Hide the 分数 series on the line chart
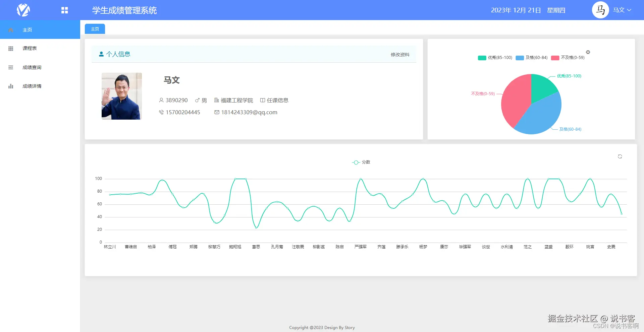Screen dimensions: 644x332 (362, 162)
